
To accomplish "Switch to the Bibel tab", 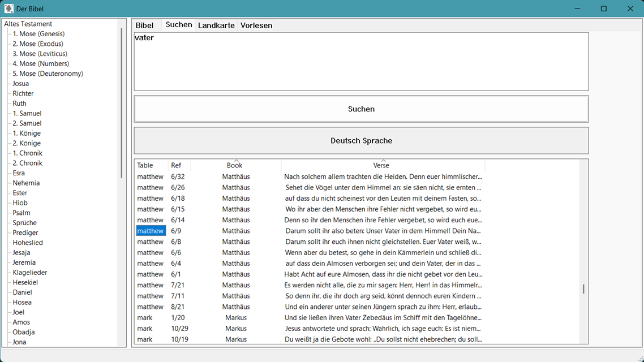I will tap(144, 25).
